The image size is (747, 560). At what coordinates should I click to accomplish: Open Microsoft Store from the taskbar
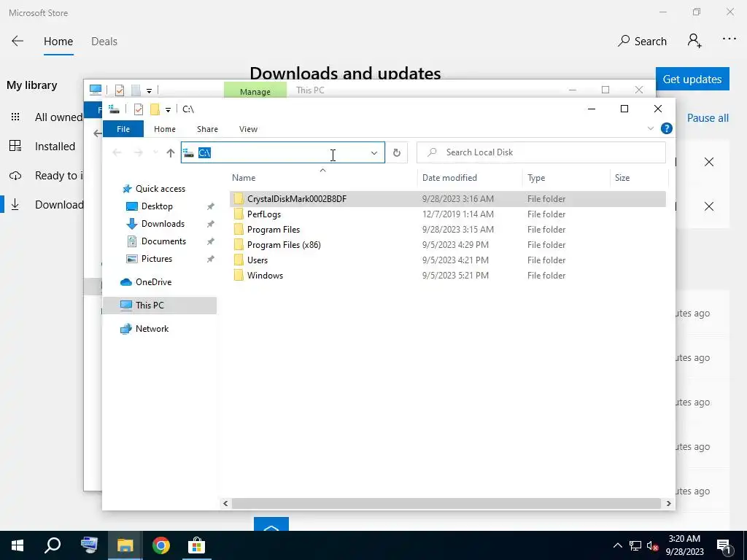196,545
